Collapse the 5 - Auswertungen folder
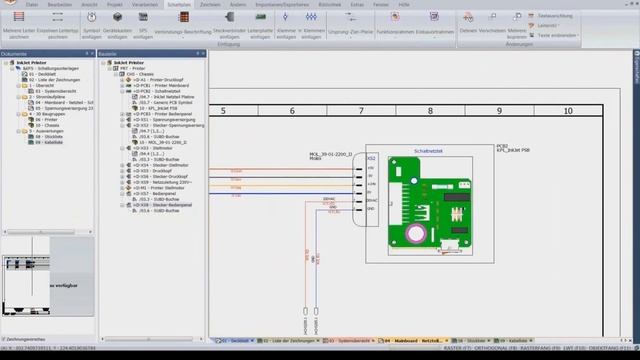 pos(18,131)
